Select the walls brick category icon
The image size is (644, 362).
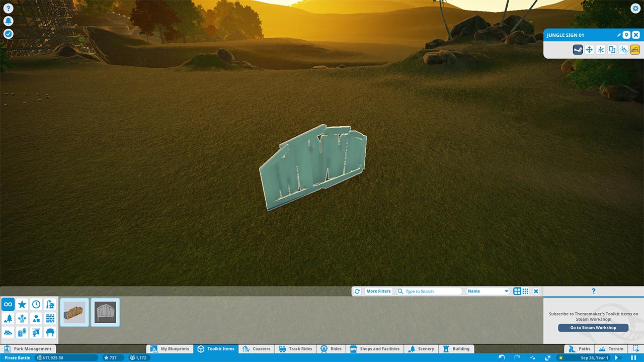click(50, 318)
